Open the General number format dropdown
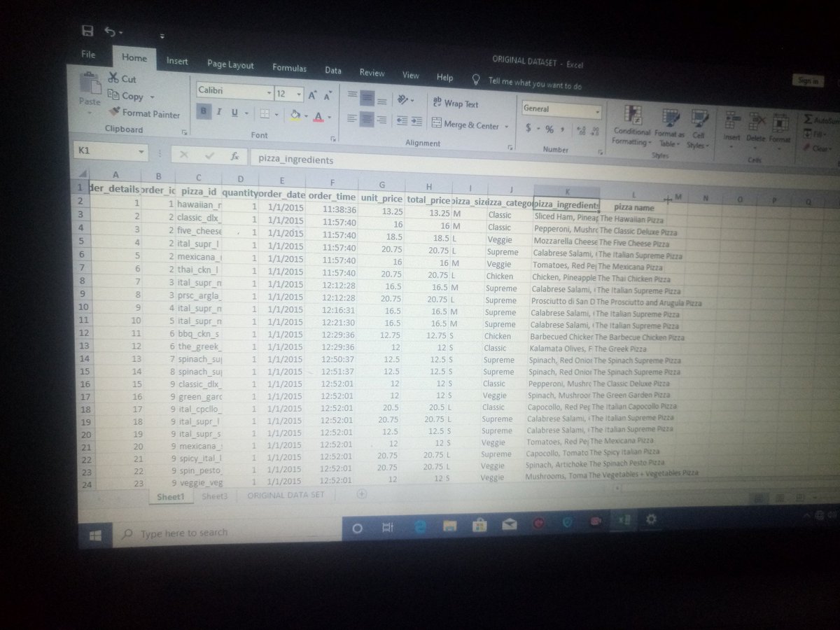The width and height of the screenshot is (840, 630). pos(597,111)
